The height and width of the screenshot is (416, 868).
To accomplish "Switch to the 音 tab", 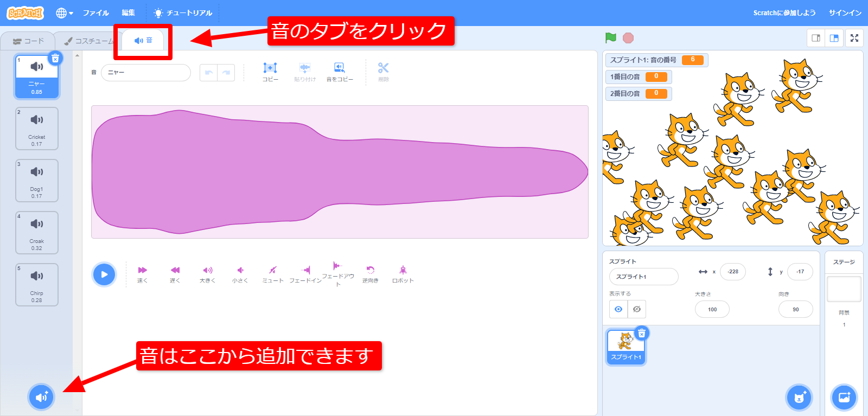I will 143,40.
